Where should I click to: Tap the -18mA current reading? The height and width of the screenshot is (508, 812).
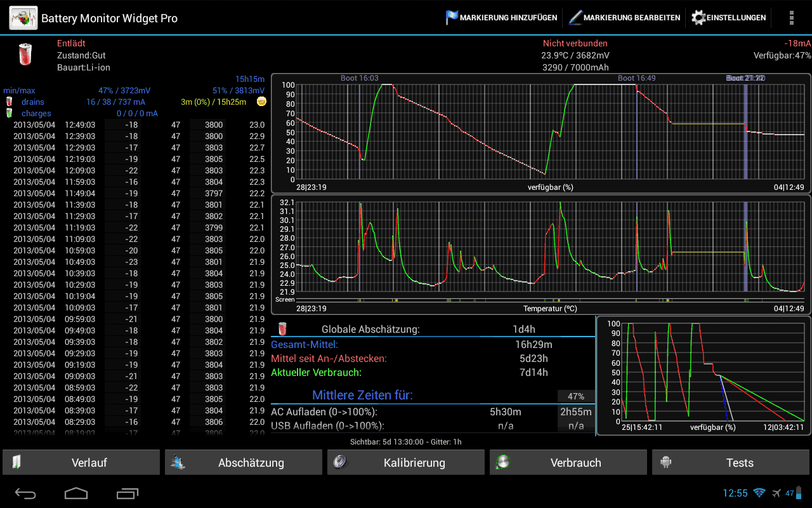(x=797, y=43)
